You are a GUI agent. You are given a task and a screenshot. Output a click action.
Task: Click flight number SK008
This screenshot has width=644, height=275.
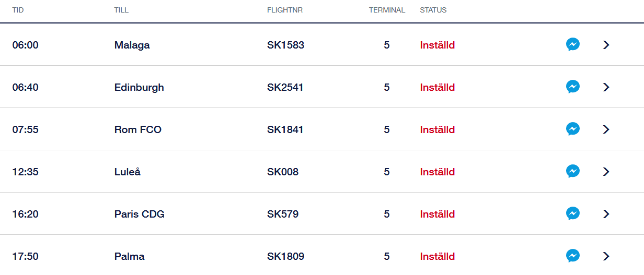pyautogui.click(x=283, y=172)
